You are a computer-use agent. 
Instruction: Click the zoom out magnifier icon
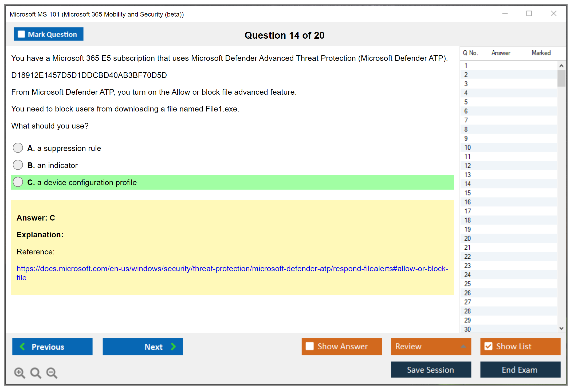click(52, 373)
